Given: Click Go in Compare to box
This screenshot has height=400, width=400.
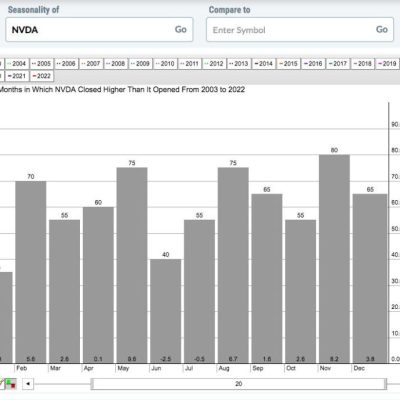Looking at the screenshot, I should tap(382, 30).
